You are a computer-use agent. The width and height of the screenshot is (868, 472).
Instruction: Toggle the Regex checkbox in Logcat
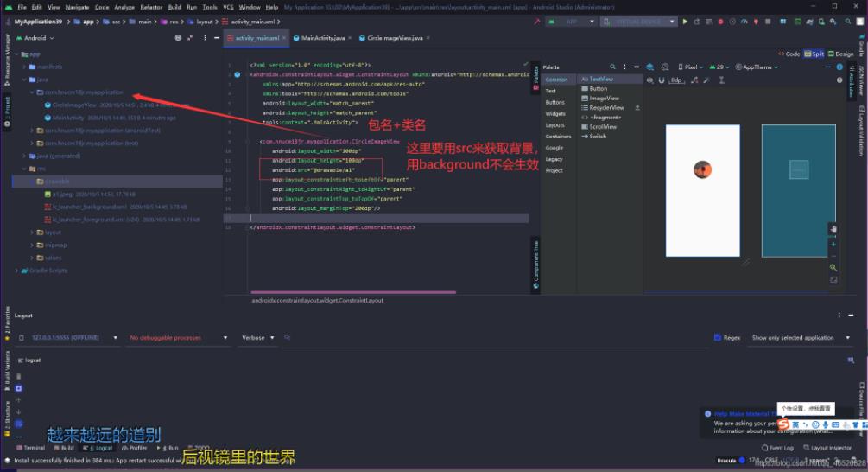pos(718,337)
